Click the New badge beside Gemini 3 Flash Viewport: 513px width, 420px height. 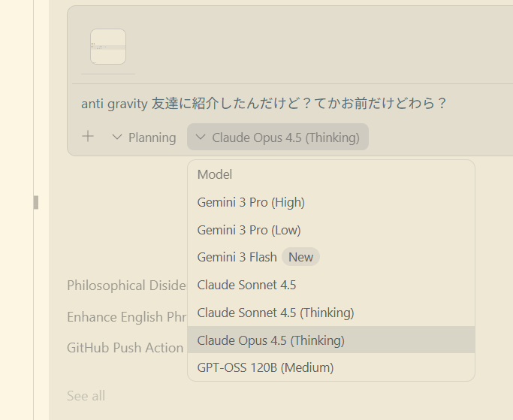(300, 257)
